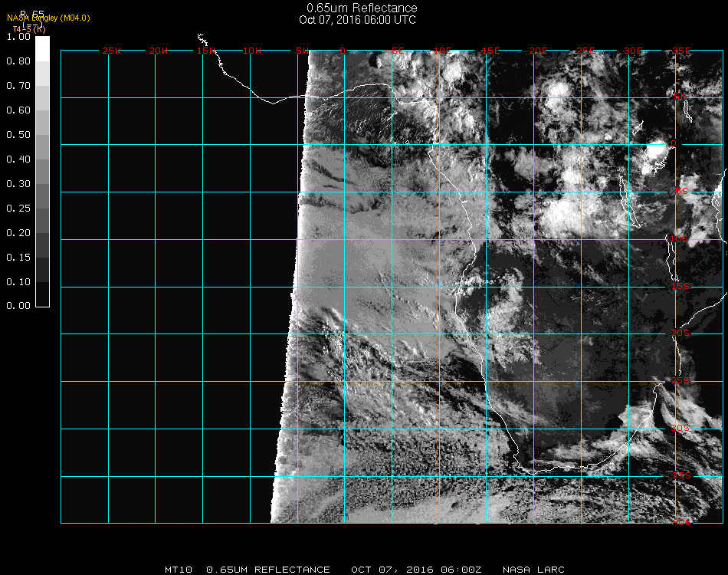
Task: Click the "5S" latitude label
Action: click(681, 192)
